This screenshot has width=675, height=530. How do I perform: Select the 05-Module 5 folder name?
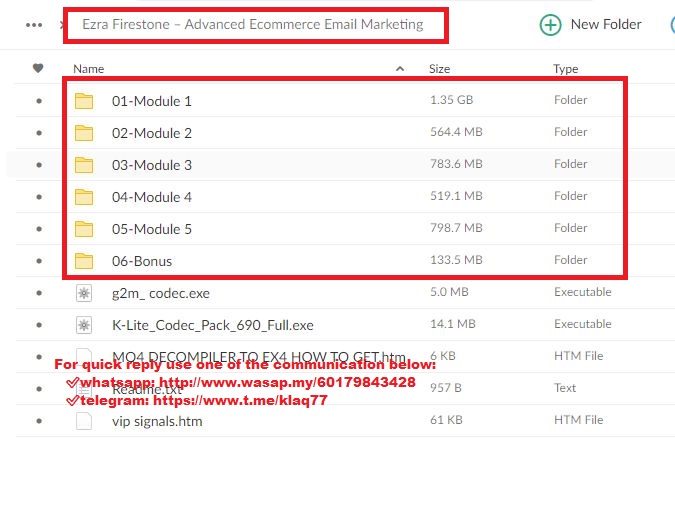(152, 229)
